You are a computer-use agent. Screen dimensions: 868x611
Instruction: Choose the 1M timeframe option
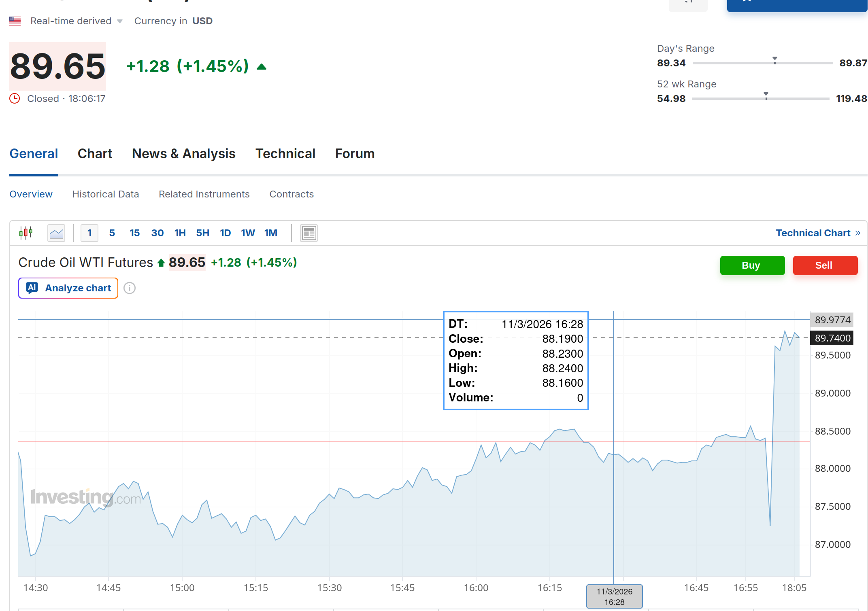pos(270,233)
